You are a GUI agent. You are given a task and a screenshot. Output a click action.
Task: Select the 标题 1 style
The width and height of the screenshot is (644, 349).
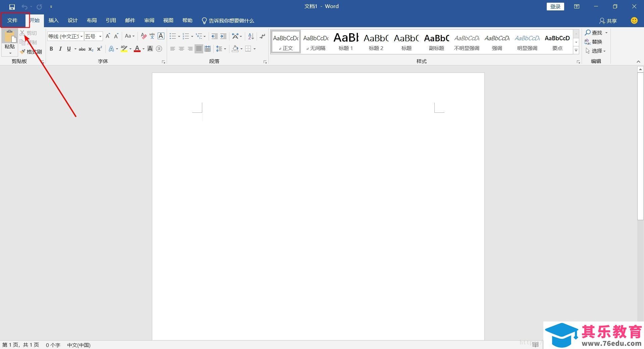point(346,42)
